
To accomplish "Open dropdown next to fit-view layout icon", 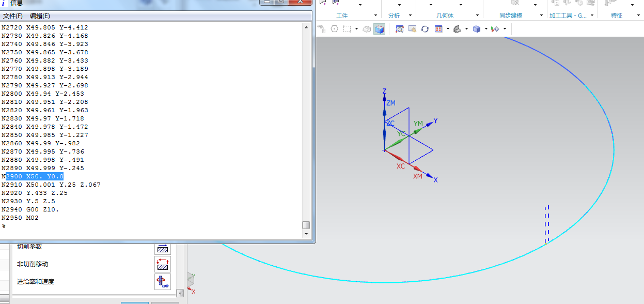I will pyautogui.click(x=448, y=29).
